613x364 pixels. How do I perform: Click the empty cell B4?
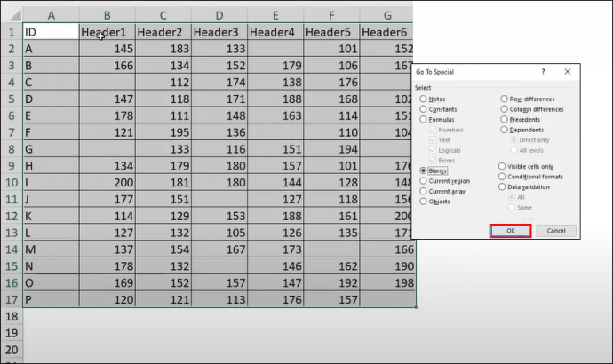tap(107, 83)
